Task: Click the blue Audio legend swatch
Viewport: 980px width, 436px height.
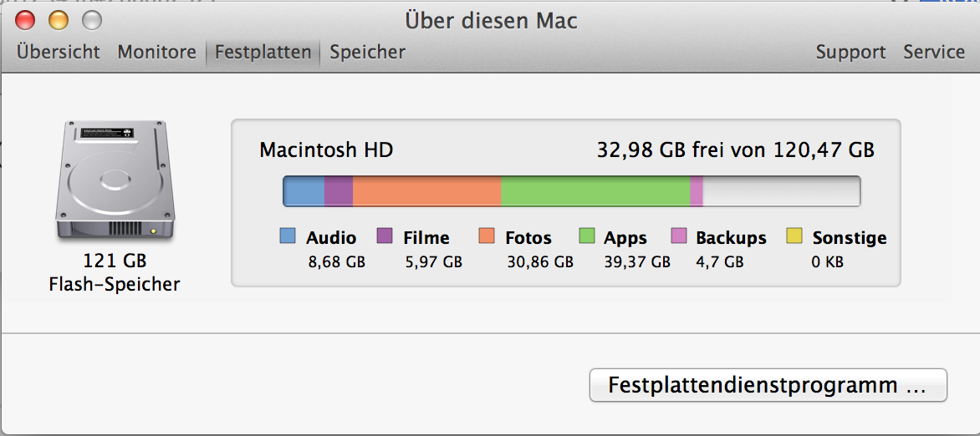Action: pos(288,237)
